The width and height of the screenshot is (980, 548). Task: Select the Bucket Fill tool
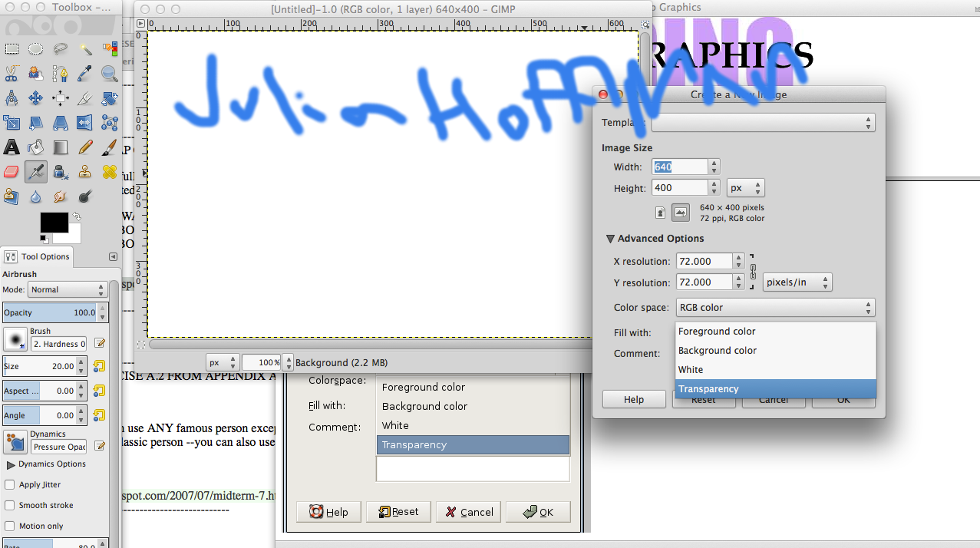coord(35,147)
